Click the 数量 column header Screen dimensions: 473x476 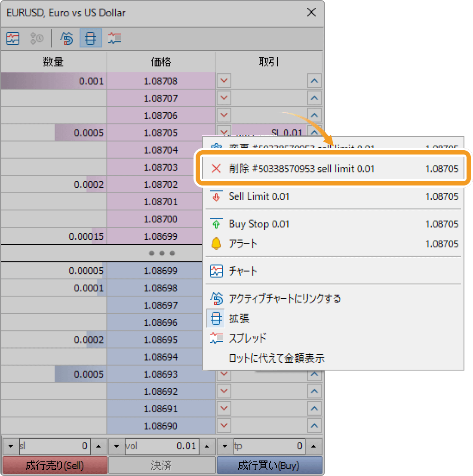tap(54, 62)
